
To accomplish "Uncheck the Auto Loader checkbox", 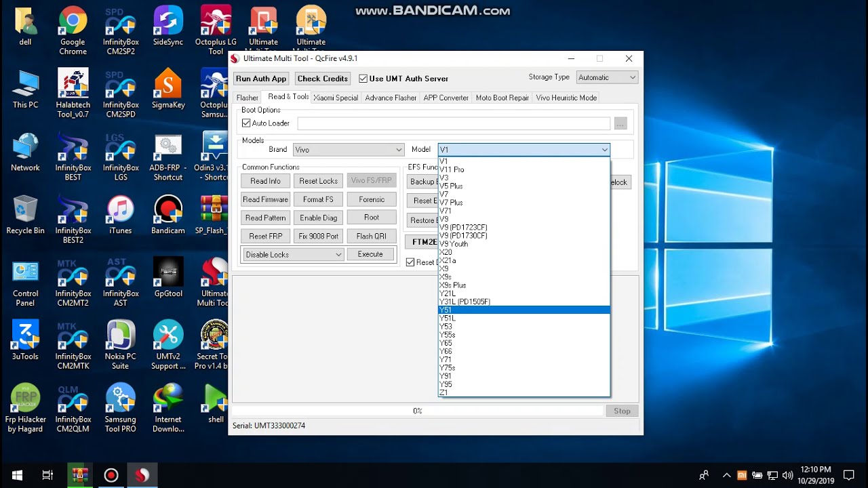I will 246,123.
